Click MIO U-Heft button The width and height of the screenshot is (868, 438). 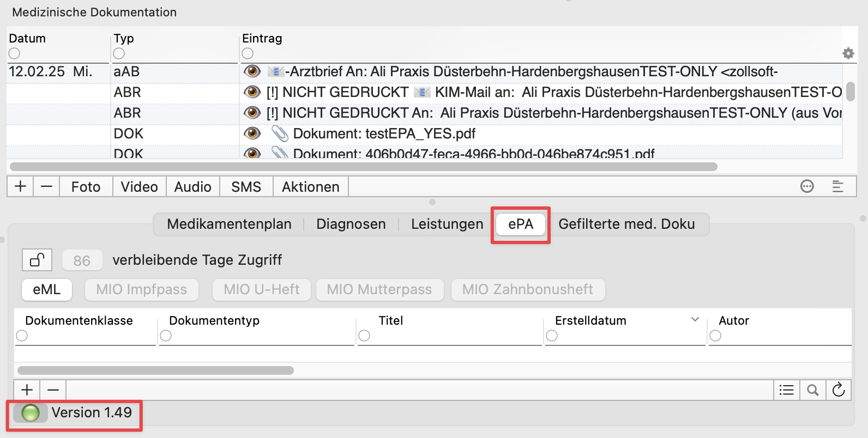tap(262, 289)
